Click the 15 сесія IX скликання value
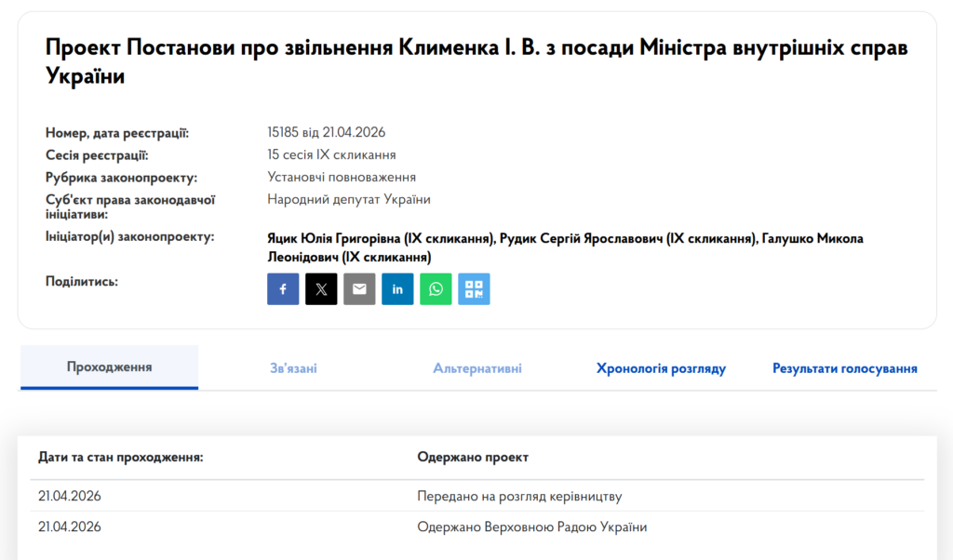This screenshot has height=560, width=953. pos(331,154)
